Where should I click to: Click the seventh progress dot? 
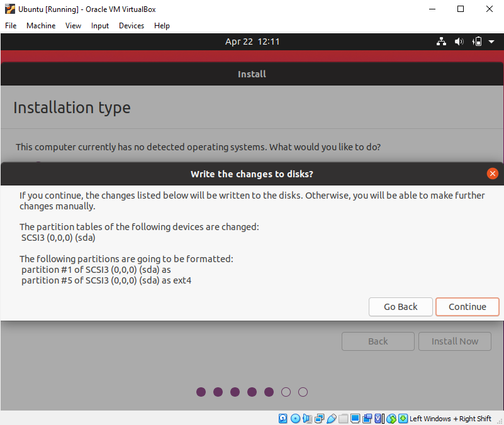[x=303, y=392]
